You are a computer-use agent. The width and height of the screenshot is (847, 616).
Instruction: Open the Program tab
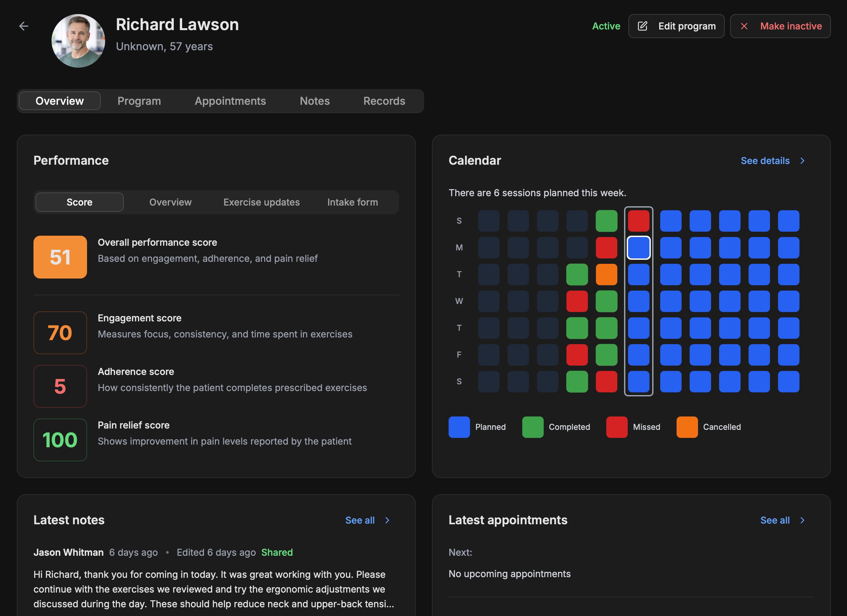[139, 101]
